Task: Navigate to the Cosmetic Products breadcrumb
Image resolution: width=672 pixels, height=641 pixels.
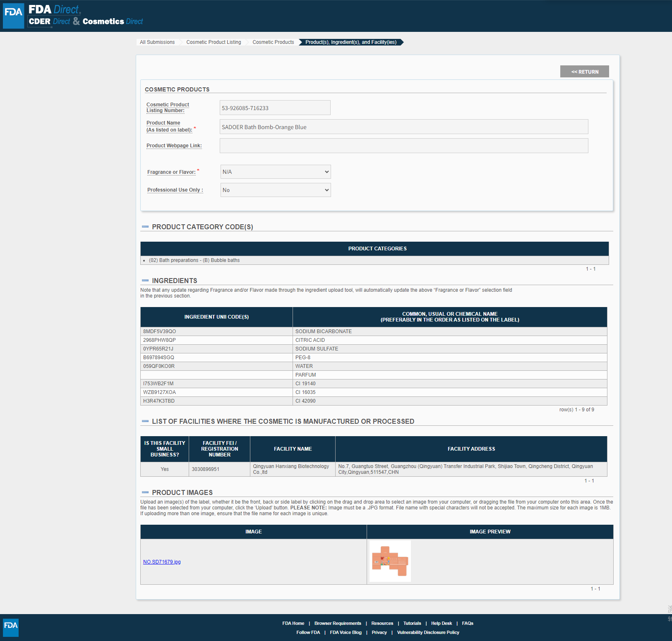Action: point(273,42)
